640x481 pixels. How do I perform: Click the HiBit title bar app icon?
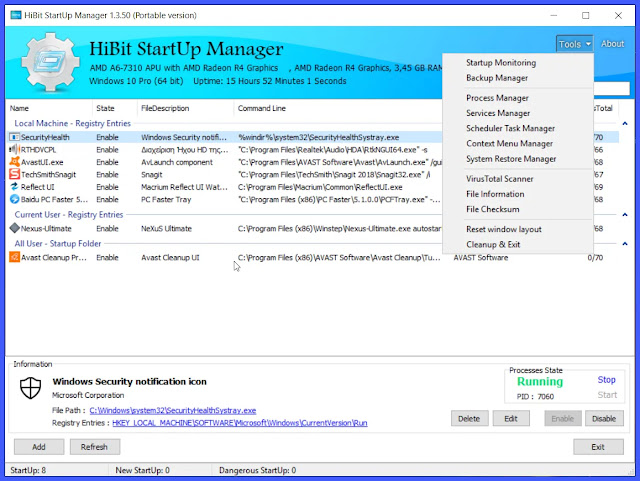tap(16, 16)
